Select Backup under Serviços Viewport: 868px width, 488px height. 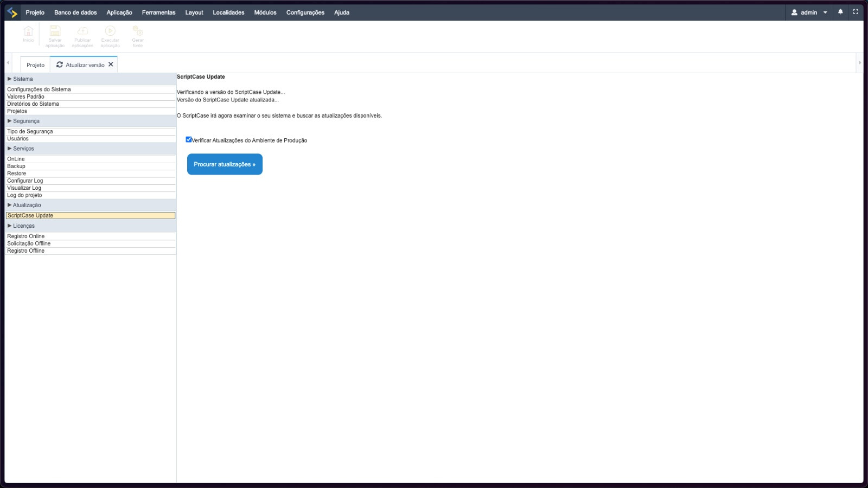(16, 166)
